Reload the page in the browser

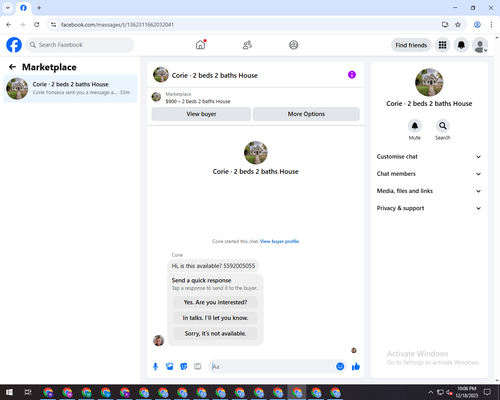pos(37,25)
